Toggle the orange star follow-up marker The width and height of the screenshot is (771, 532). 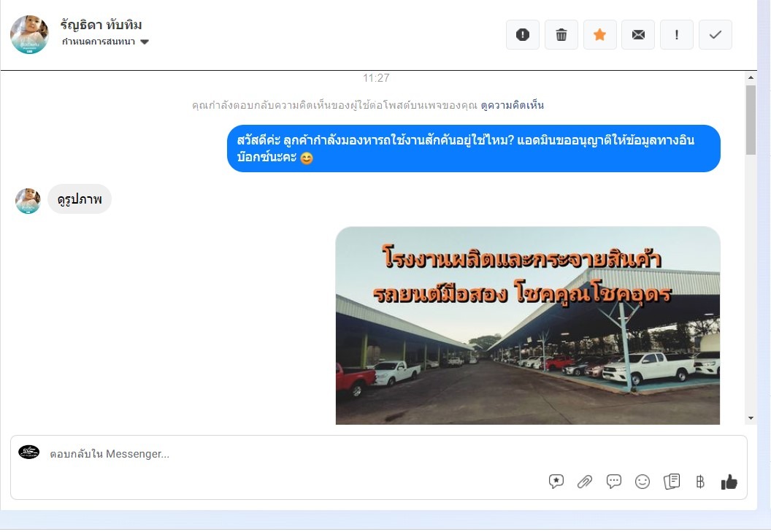pyautogui.click(x=599, y=35)
